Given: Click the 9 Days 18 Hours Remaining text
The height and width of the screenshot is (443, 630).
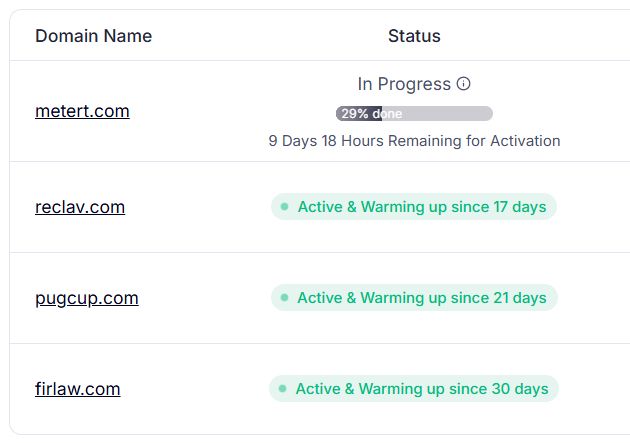Looking at the screenshot, I should (x=414, y=141).
